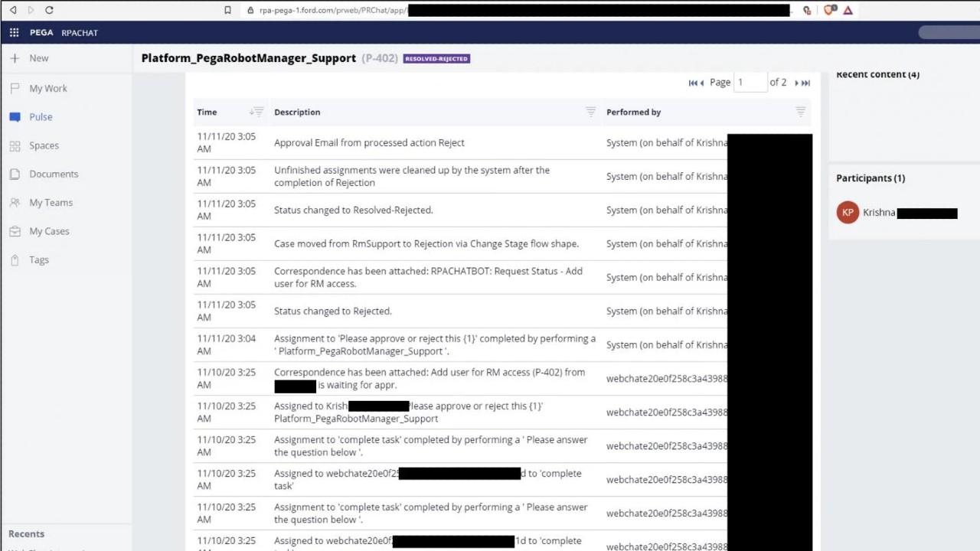Click the plus icon beside New
Image resolution: width=980 pixels, height=551 pixels.
tap(15, 58)
